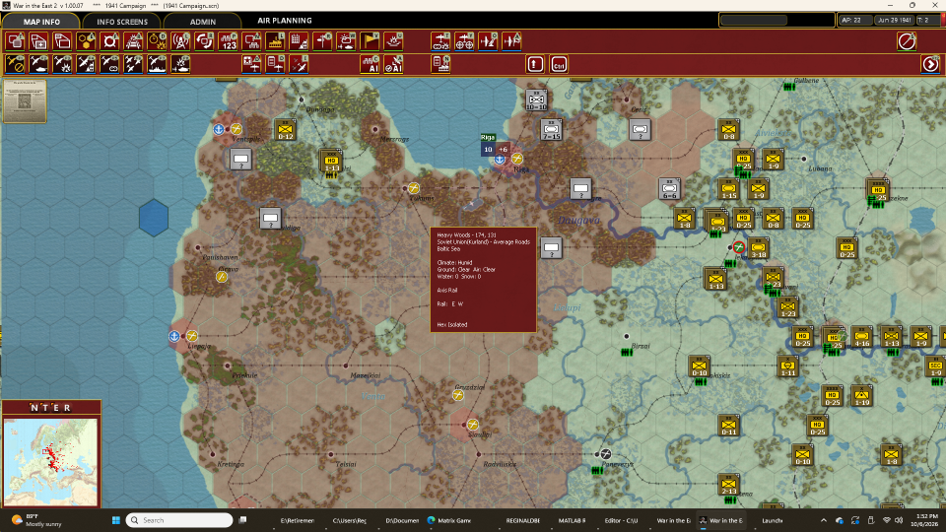Click the stacked squares with plus icon
The width and height of the screenshot is (946, 532).
(39, 42)
